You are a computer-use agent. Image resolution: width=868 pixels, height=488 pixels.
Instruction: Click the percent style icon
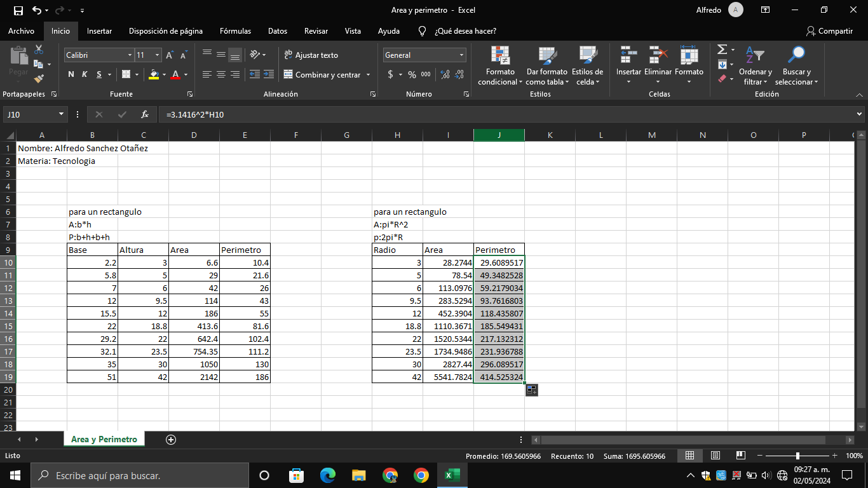click(x=412, y=75)
